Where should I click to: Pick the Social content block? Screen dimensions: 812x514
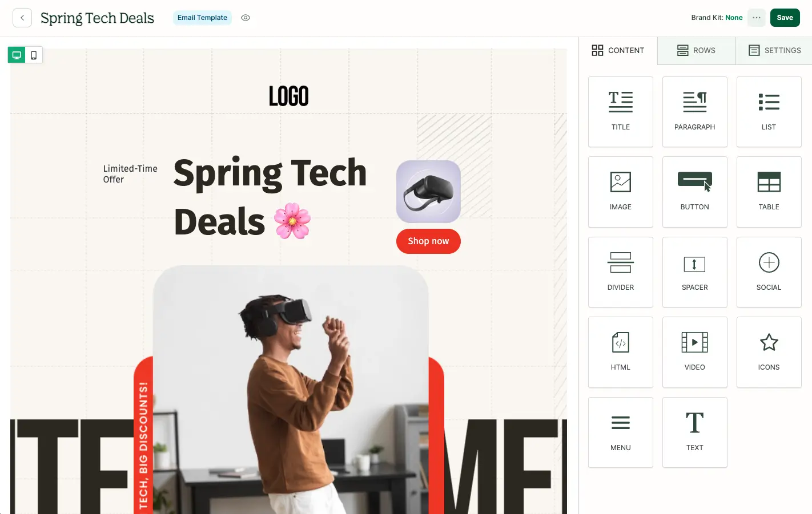[769, 272]
